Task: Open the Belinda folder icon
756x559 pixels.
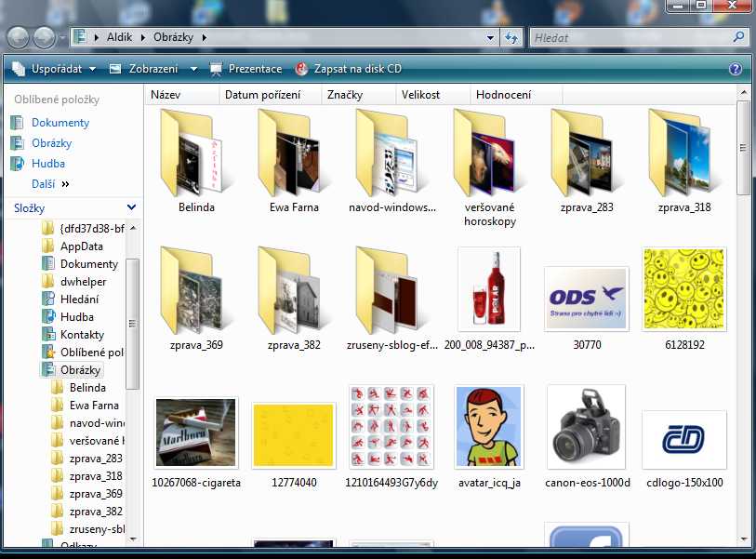Action: (195, 151)
